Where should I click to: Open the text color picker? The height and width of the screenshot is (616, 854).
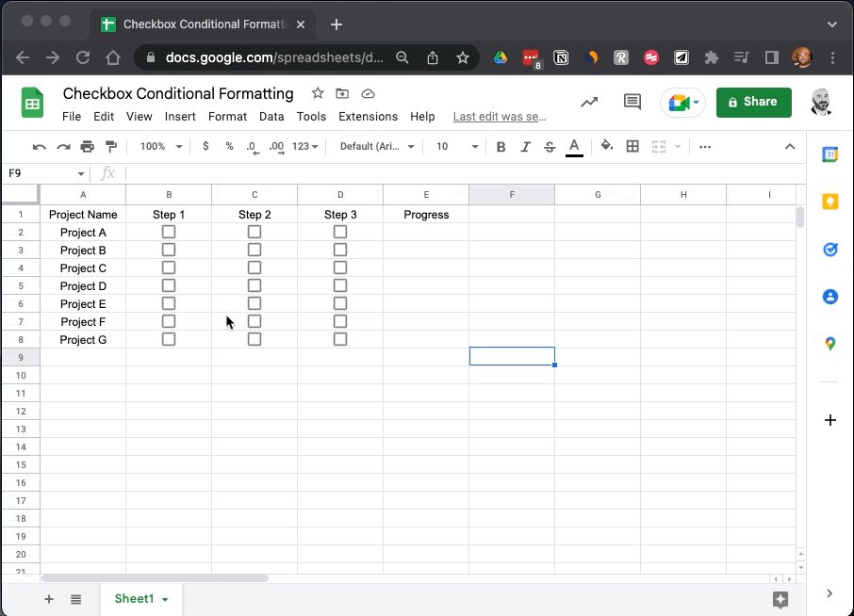coord(574,146)
